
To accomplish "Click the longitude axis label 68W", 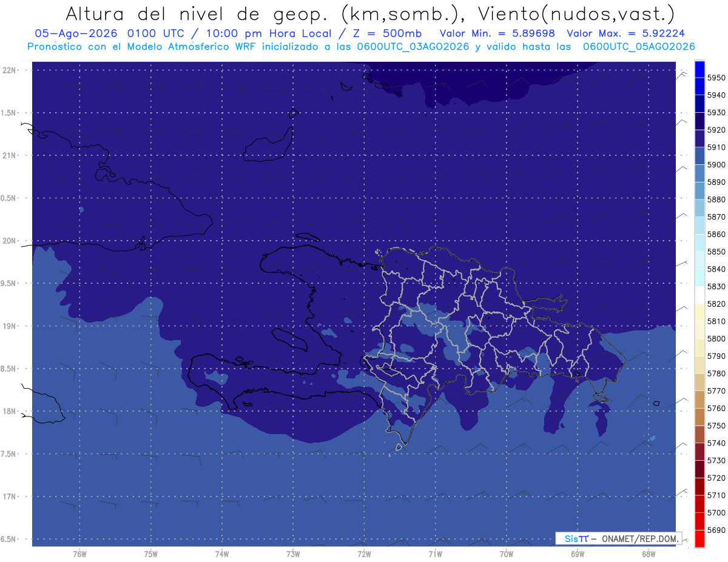I will point(649,554).
